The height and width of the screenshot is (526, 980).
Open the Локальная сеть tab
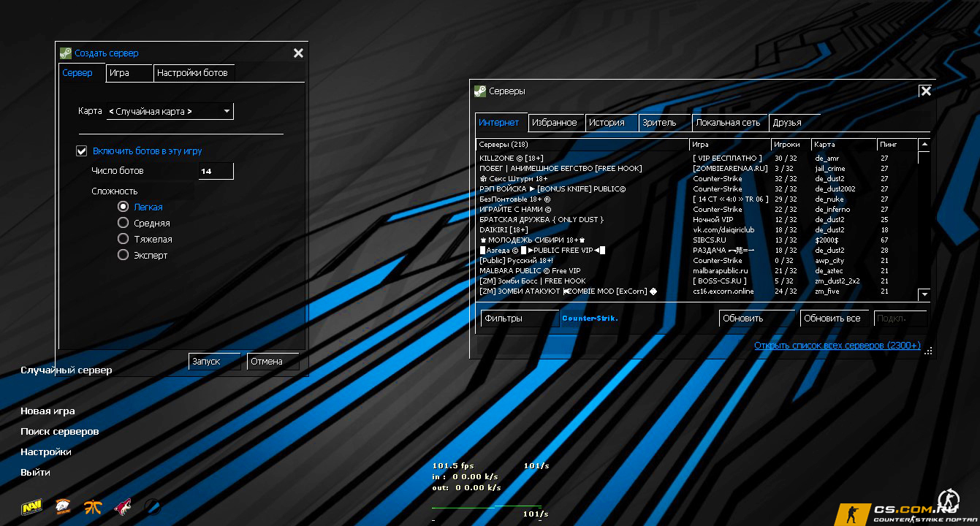(731, 123)
